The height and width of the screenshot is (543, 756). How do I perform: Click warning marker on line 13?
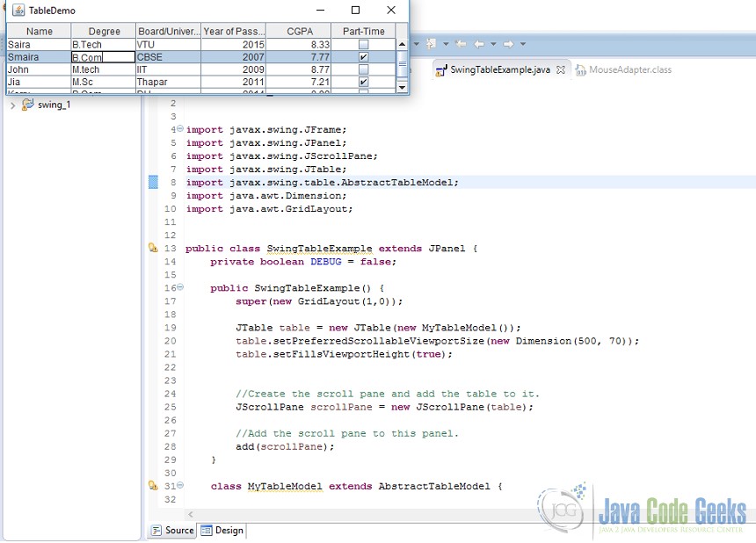153,248
